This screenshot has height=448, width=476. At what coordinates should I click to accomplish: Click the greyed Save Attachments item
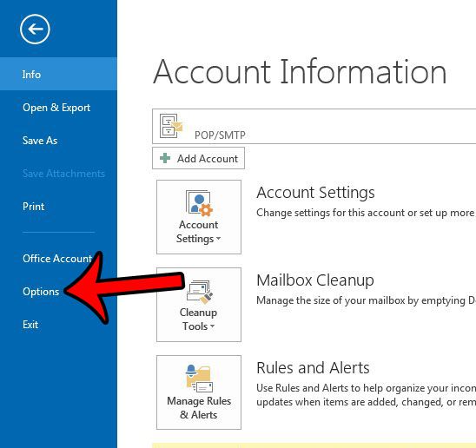[x=63, y=174]
